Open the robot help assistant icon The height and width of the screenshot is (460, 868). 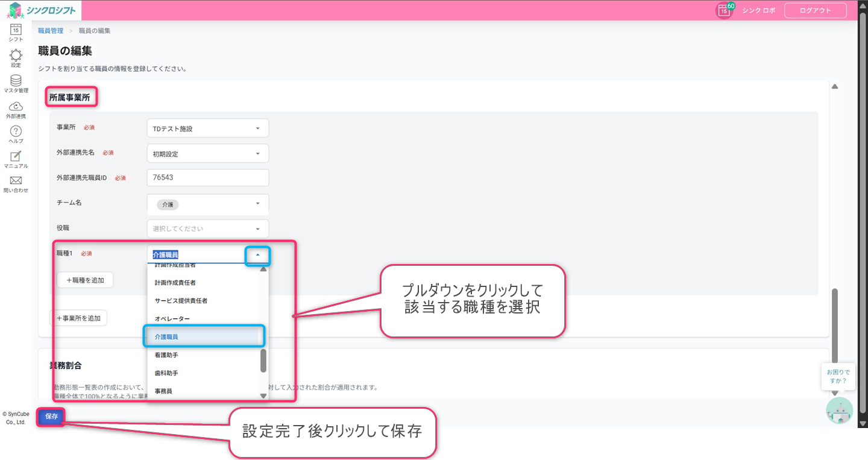pos(839,411)
